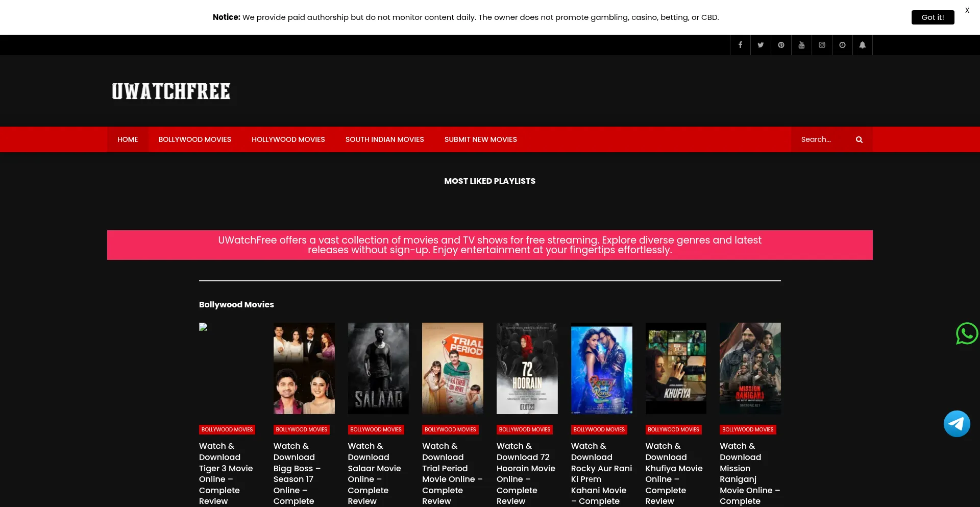Click the Bollywood Movies section heading
The image size is (980, 507).
[x=236, y=304]
